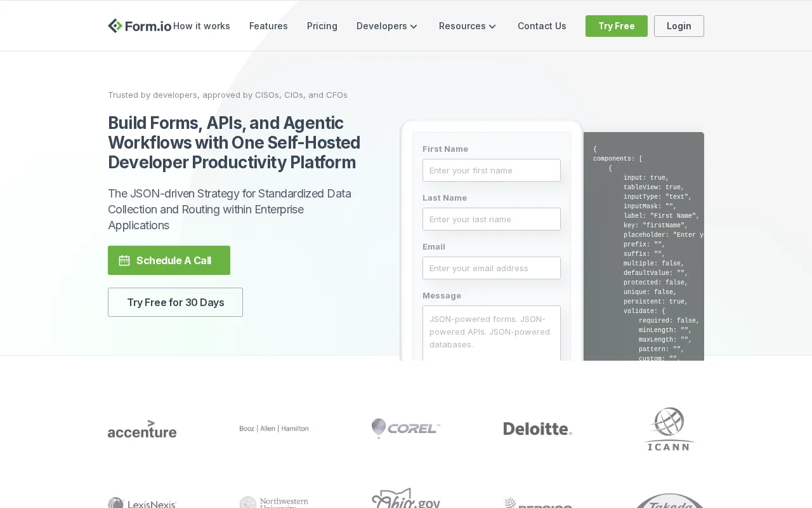Focus the Last Name input field

coord(492,219)
